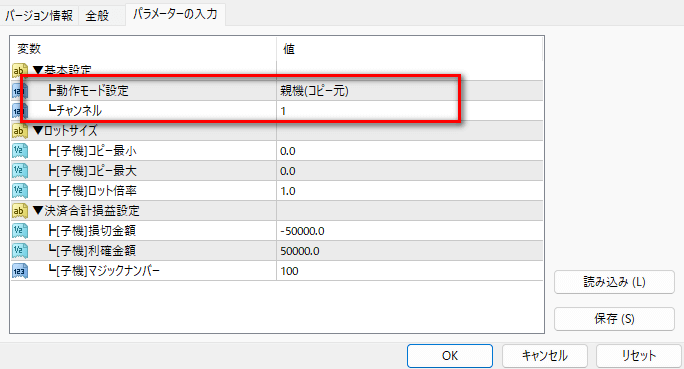Click the icon beside 動作モード設定 row
684x369 pixels.
(x=20, y=91)
